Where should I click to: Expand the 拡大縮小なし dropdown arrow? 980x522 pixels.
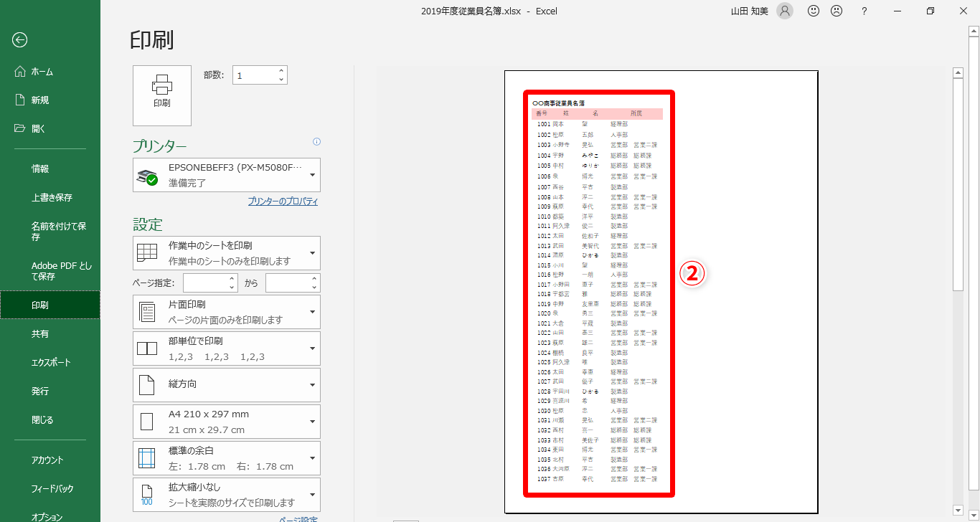click(x=313, y=495)
